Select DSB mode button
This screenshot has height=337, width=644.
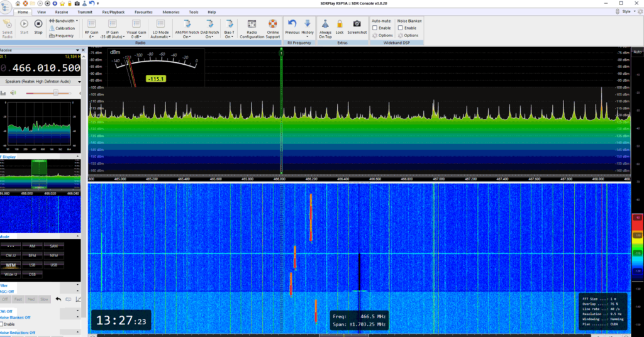pyautogui.click(x=32, y=275)
